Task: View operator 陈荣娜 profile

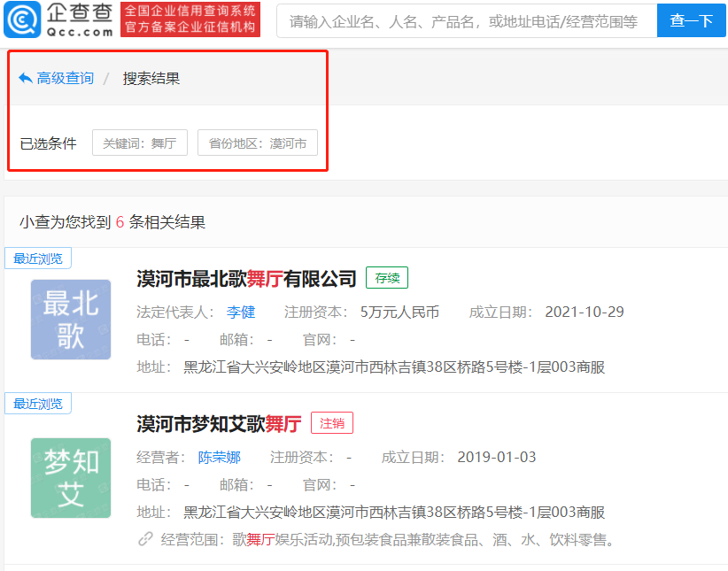Action: pos(219,458)
